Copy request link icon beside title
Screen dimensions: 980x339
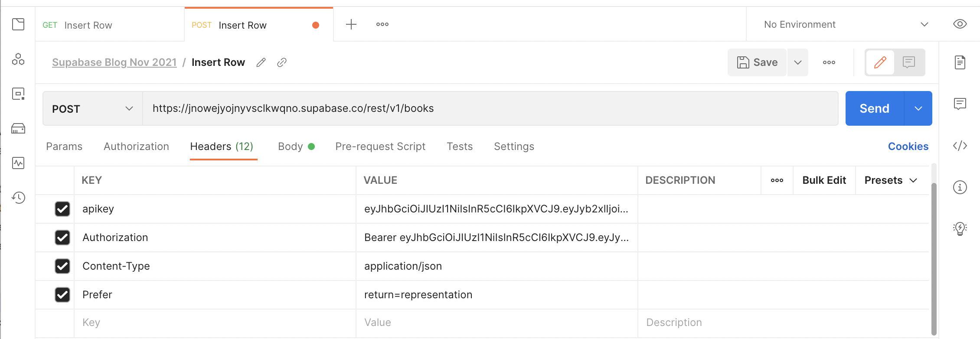click(282, 62)
